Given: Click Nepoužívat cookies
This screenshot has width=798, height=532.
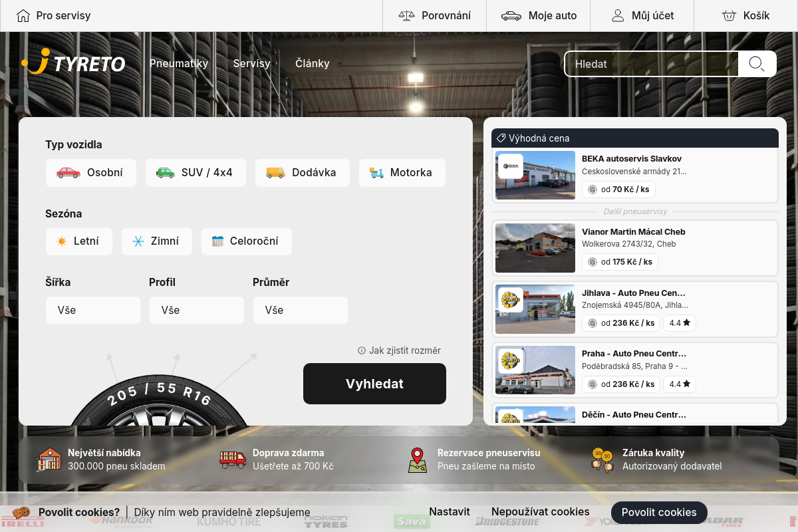Looking at the screenshot, I should (541, 512).
